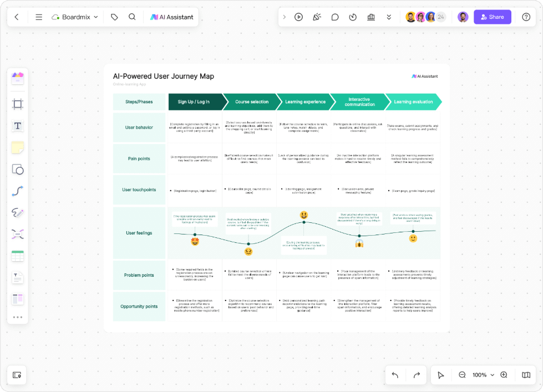Image resolution: width=543 pixels, height=392 pixels.
Task: Click the Share button
Action: tap(492, 17)
